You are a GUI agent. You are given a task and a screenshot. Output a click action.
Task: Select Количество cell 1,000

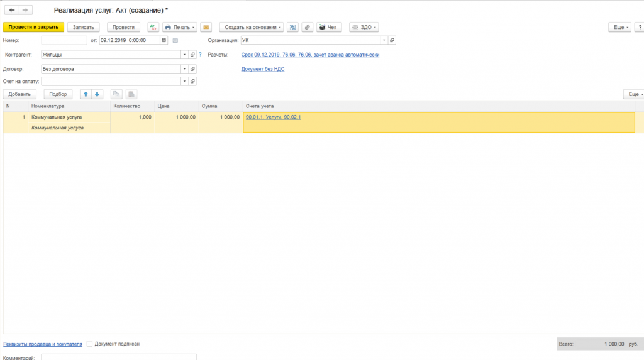coord(132,117)
